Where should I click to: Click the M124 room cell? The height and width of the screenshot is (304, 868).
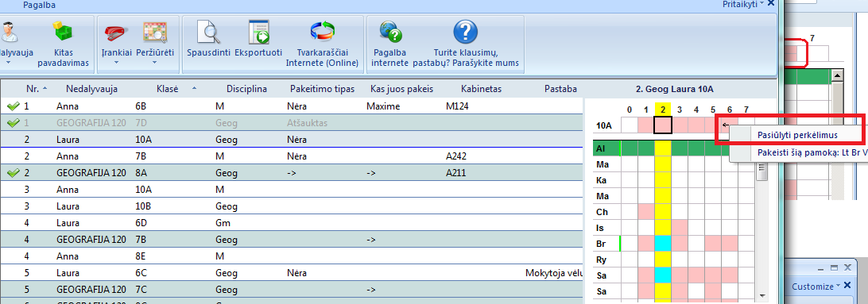457,106
